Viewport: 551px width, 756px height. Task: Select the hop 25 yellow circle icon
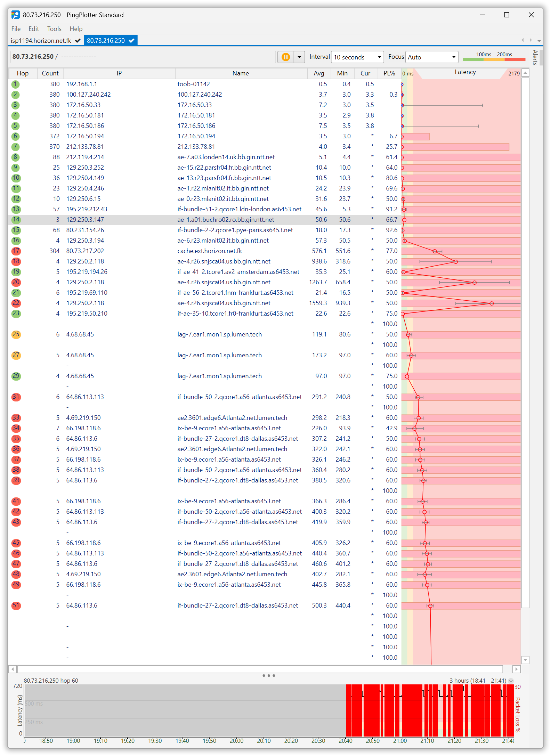(16, 334)
